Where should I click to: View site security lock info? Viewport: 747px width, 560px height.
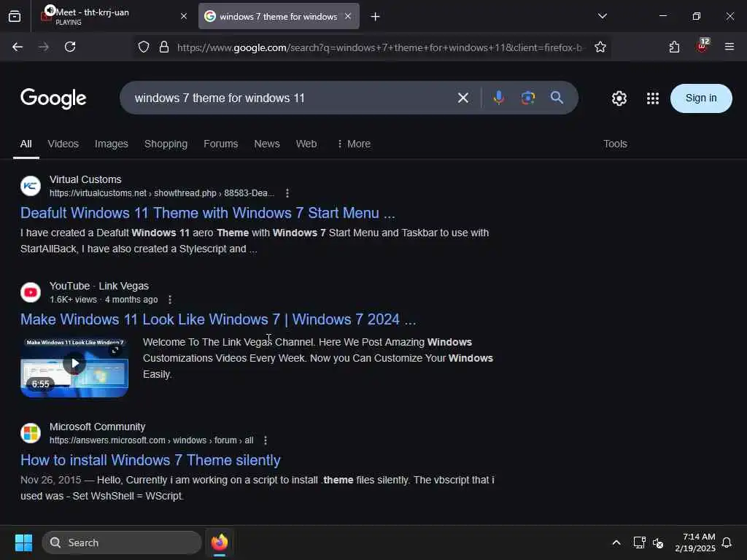pyautogui.click(x=164, y=47)
